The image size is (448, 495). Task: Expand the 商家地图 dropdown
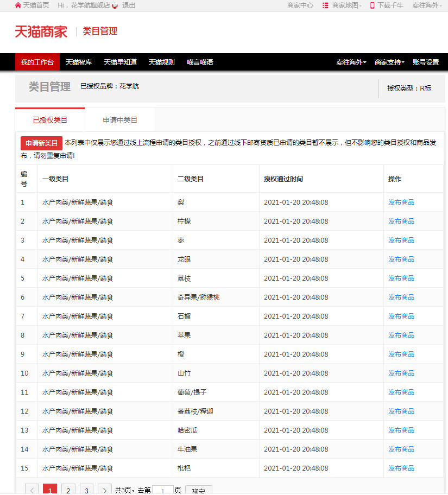(x=346, y=5)
